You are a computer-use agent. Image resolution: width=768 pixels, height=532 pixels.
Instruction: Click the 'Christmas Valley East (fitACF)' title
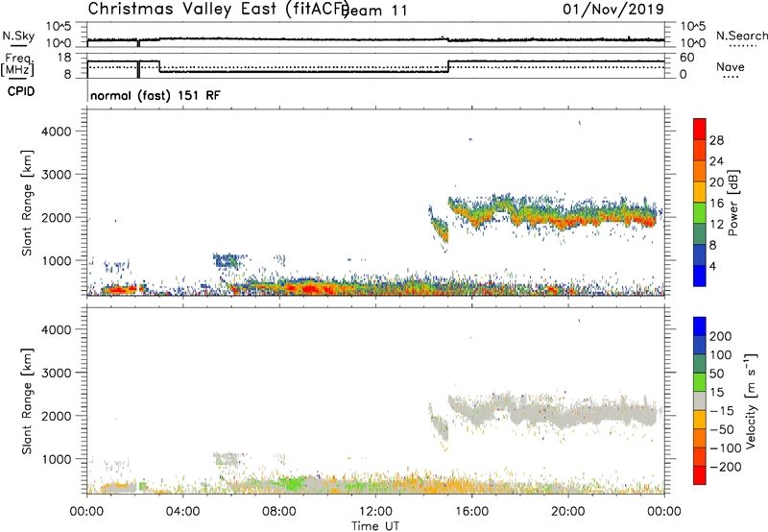coord(218,9)
